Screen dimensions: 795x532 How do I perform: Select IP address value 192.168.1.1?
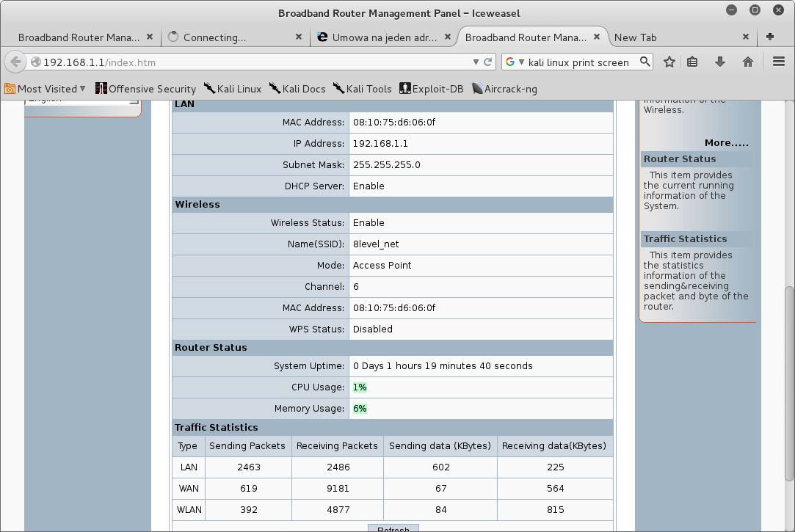380,143
